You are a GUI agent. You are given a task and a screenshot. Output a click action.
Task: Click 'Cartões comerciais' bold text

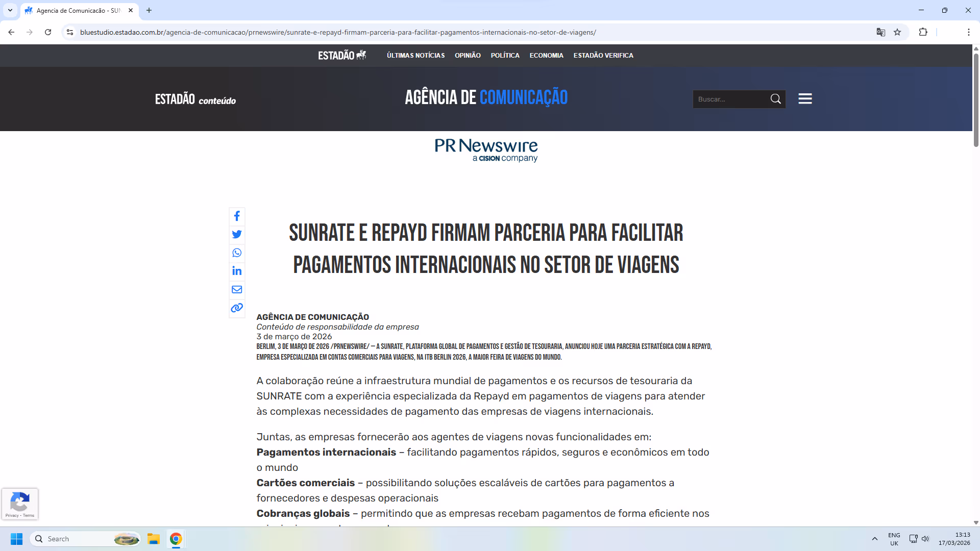pos(305,483)
